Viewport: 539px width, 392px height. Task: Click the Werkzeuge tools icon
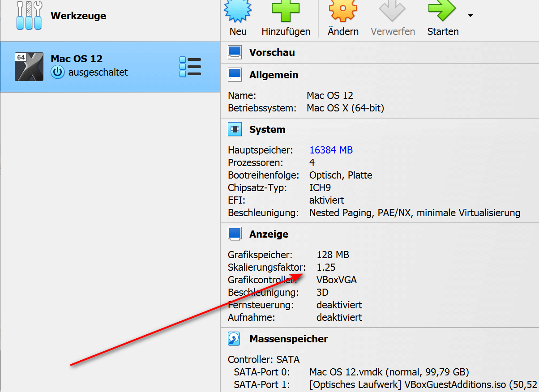point(30,16)
